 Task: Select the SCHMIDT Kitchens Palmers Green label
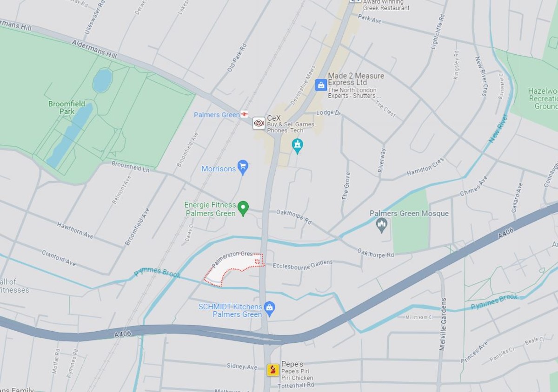pos(230,310)
